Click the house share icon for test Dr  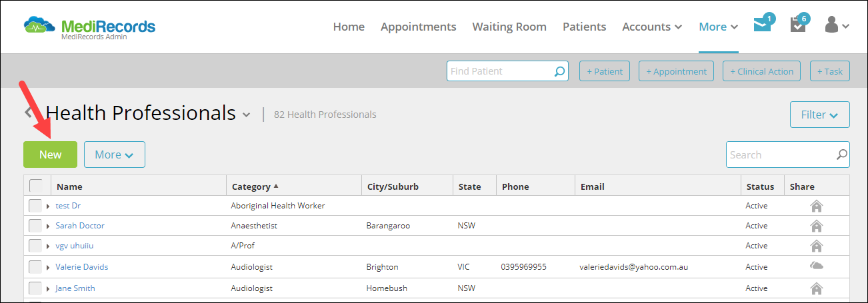click(x=816, y=206)
